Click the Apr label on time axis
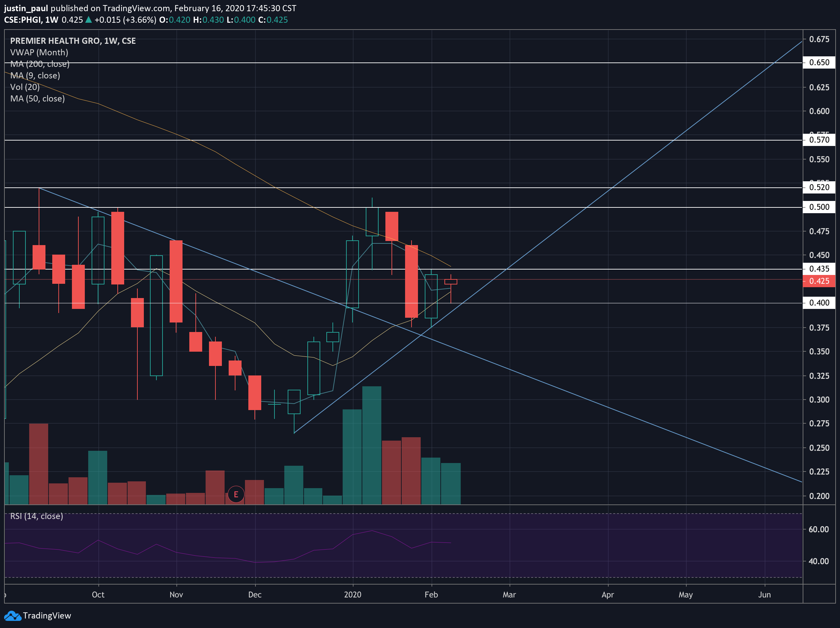This screenshot has height=628, width=840. tap(608, 595)
